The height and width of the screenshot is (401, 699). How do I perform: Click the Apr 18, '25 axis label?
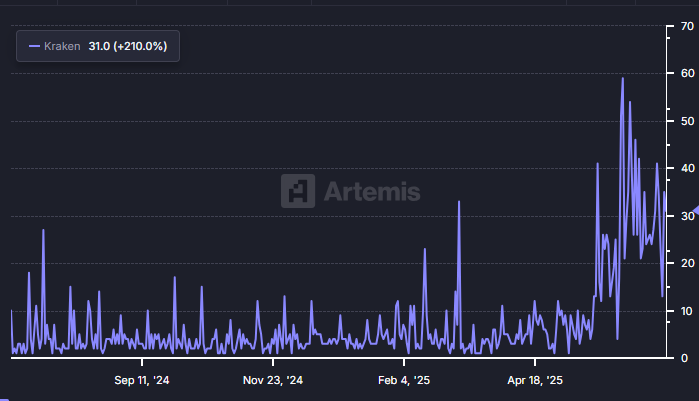tap(535, 380)
